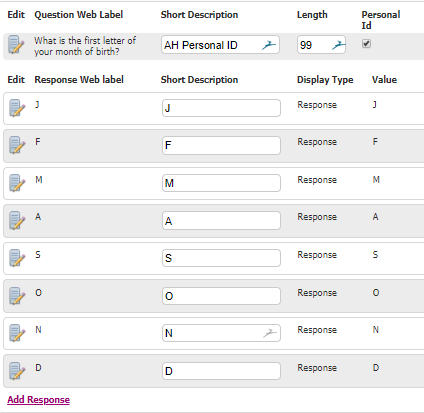
Task: Click bird icon in AH Personal ID field
Action: pyautogui.click(x=269, y=45)
